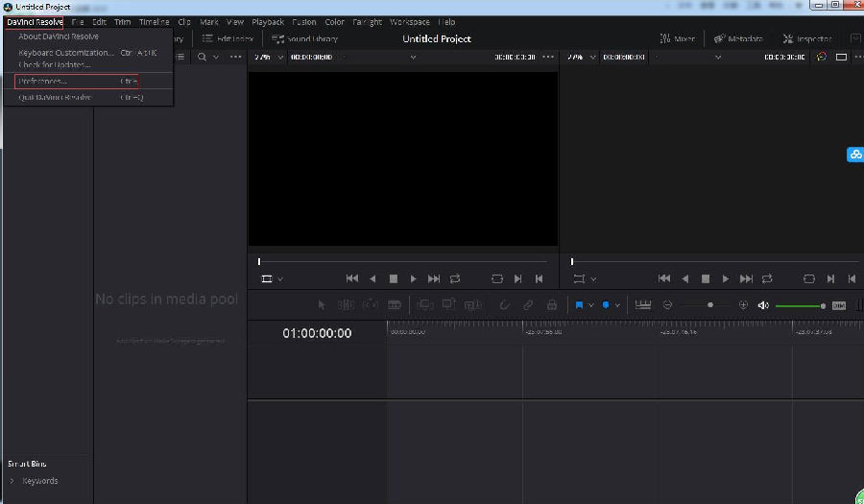Select the Blade Edit tool
This screenshot has height=504, width=864.
click(x=394, y=305)
